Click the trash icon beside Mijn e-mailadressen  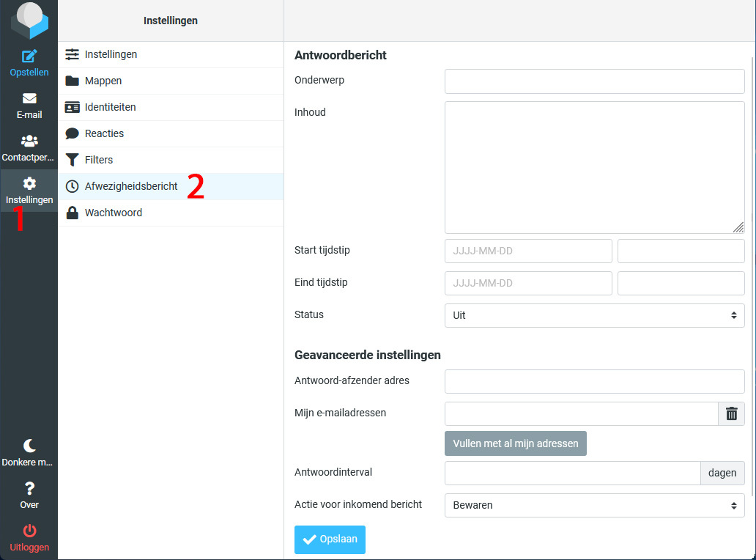[x=731, y=413]
